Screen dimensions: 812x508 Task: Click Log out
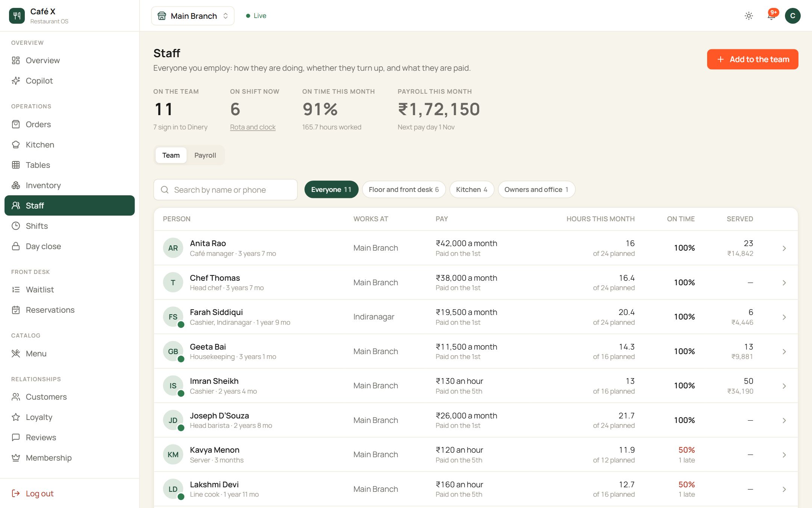(33, 494)
